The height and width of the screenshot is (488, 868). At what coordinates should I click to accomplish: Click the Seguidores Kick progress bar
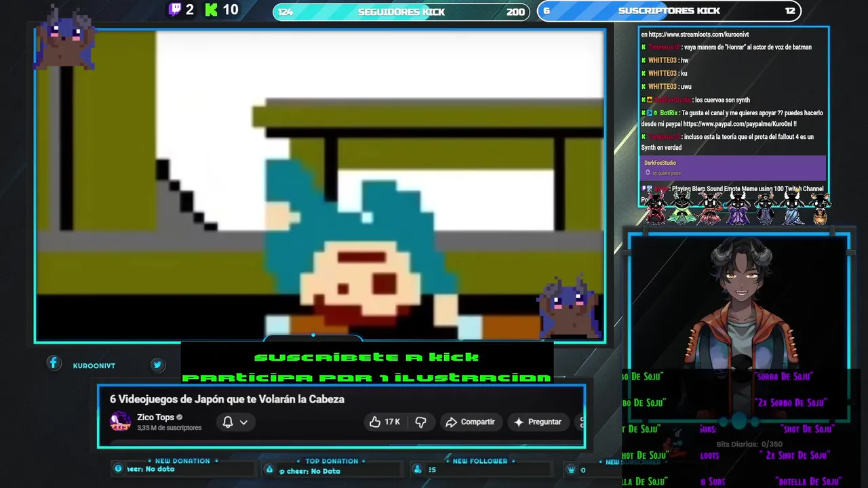pos(401,12)
